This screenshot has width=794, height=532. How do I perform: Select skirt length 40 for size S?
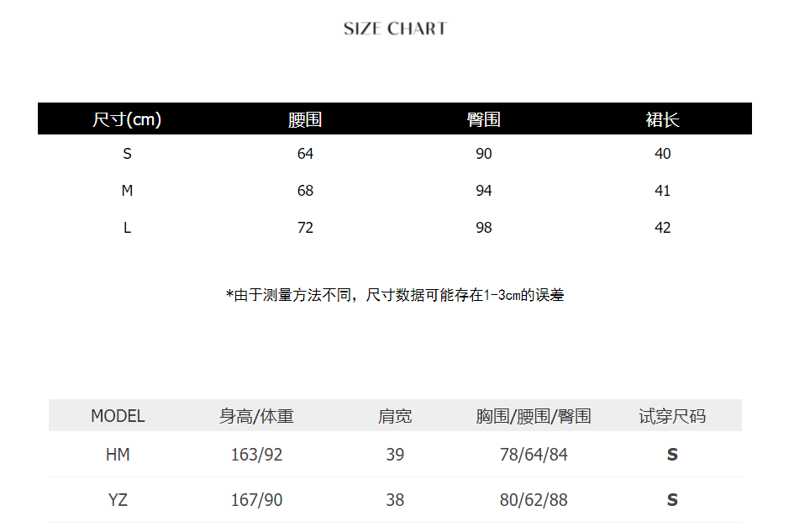pyautogui.click(x=662, y=154)
